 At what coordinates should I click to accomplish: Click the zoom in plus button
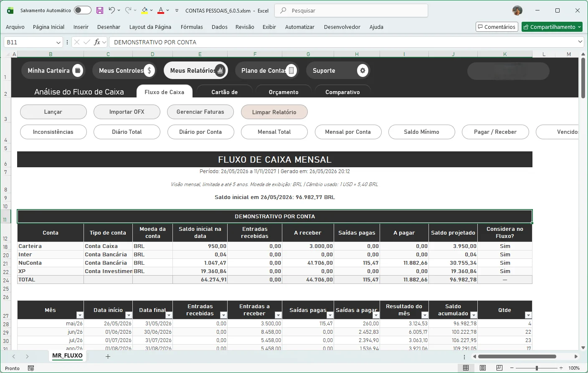561,368
